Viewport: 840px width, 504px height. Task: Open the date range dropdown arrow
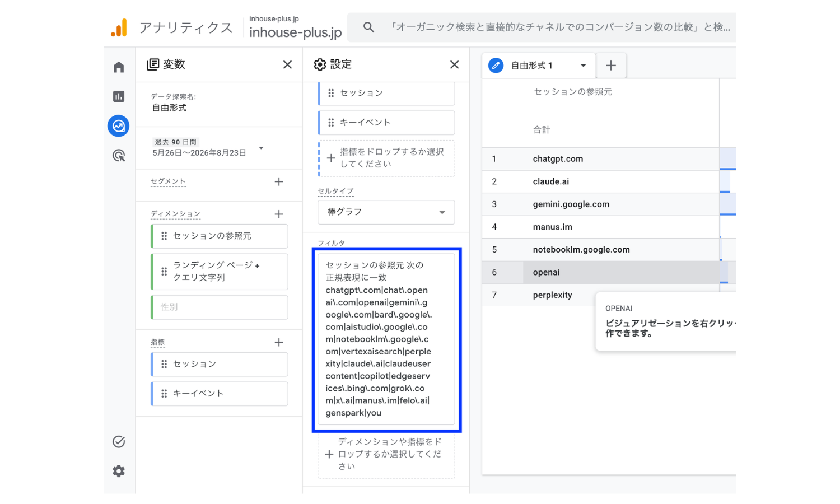(261, 148)
